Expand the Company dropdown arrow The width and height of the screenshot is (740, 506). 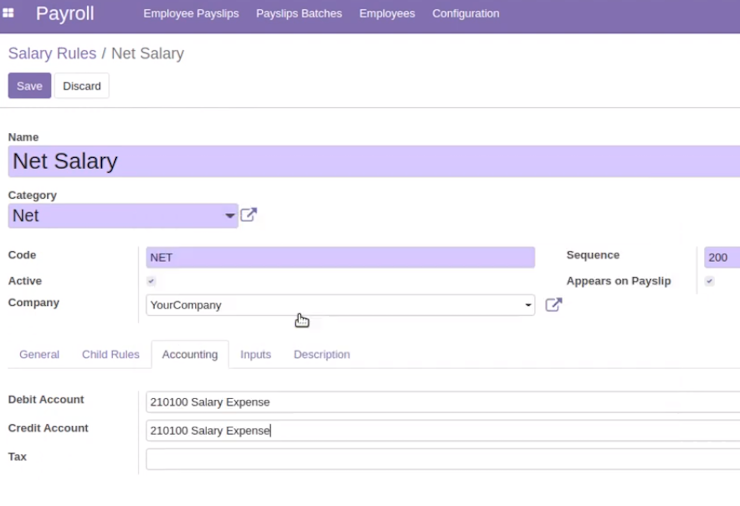click(x=528, y=305)
